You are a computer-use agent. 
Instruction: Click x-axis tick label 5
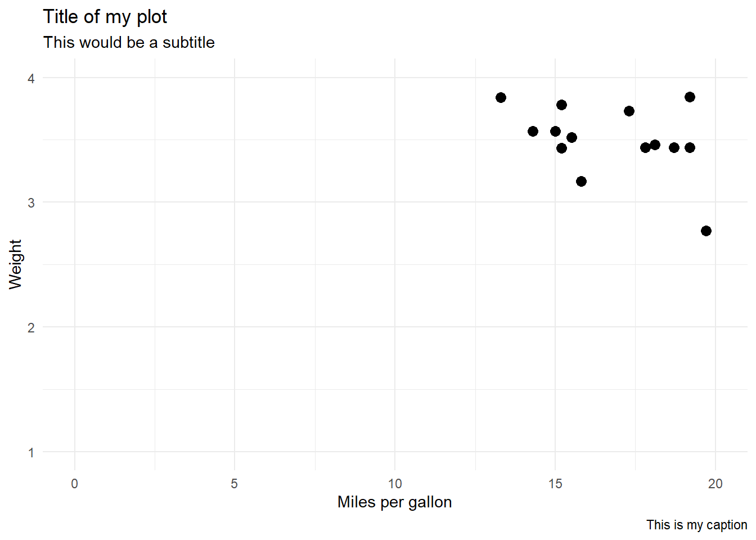pyautogui.click(x=235, y=484)
